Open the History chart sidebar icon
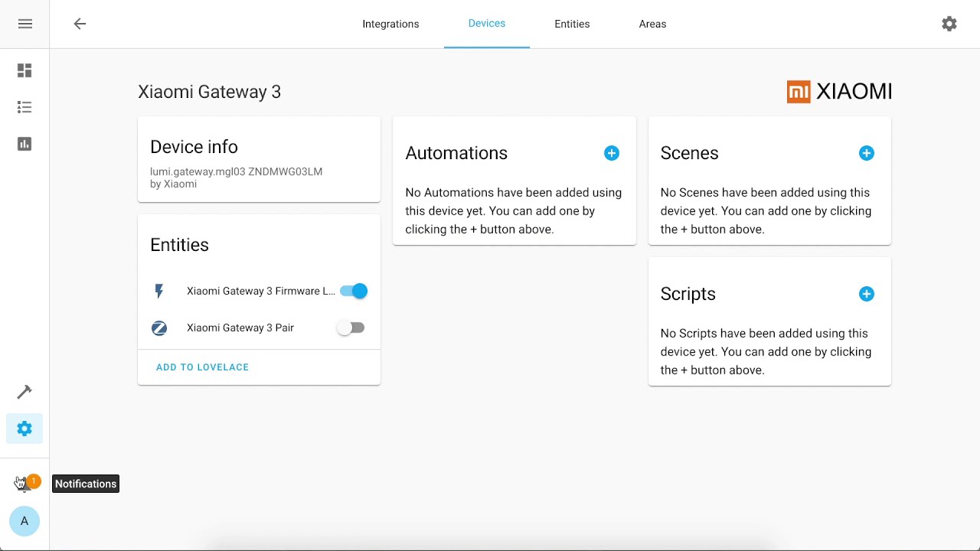 click(x=24, y=144)
